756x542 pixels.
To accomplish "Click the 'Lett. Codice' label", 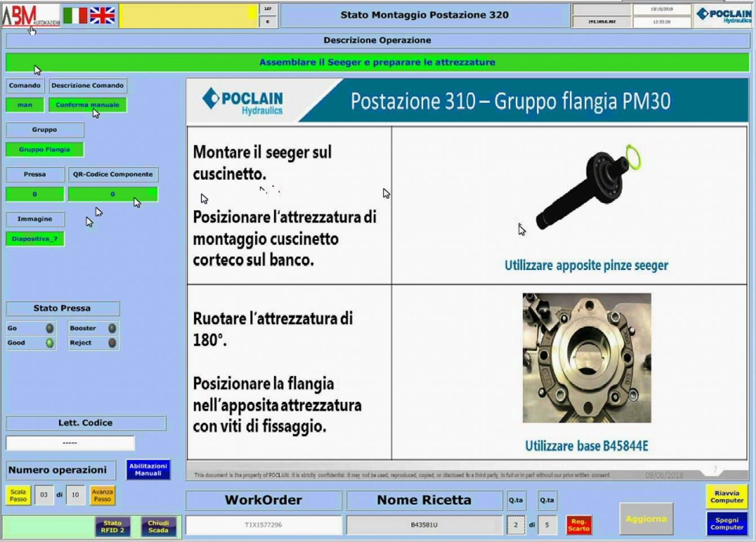I will (86, 423).
